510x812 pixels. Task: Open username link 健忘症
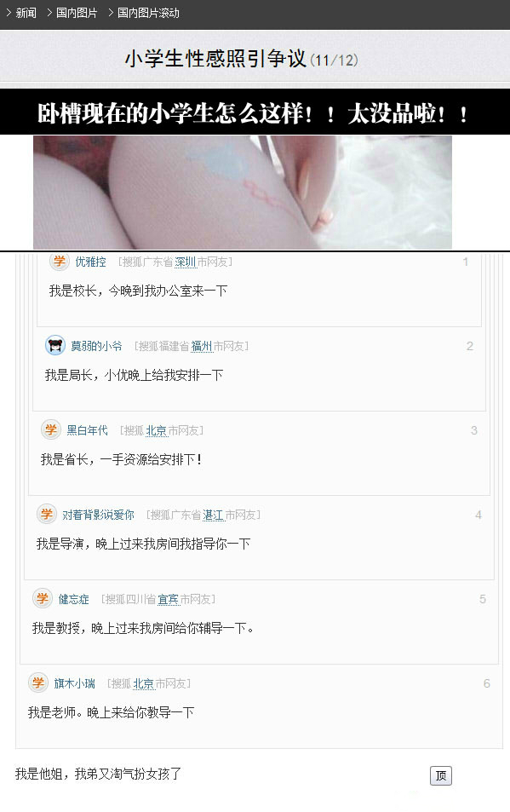(x=73, y=599)
